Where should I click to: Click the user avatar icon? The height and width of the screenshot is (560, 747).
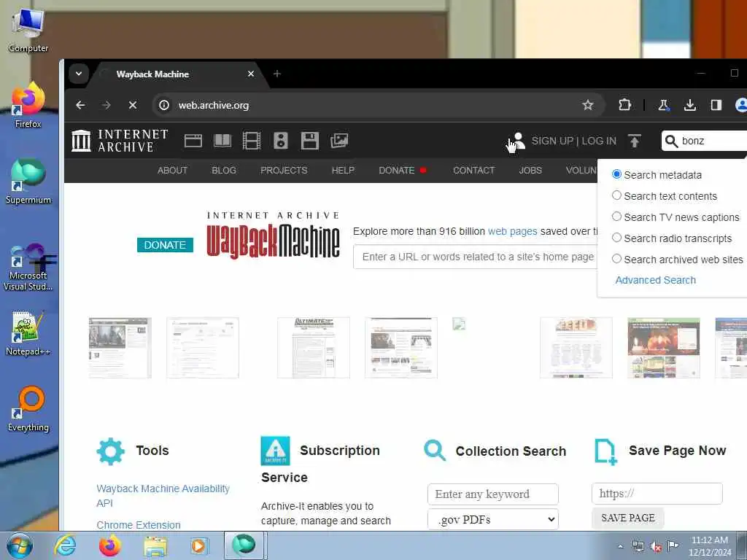518,141
